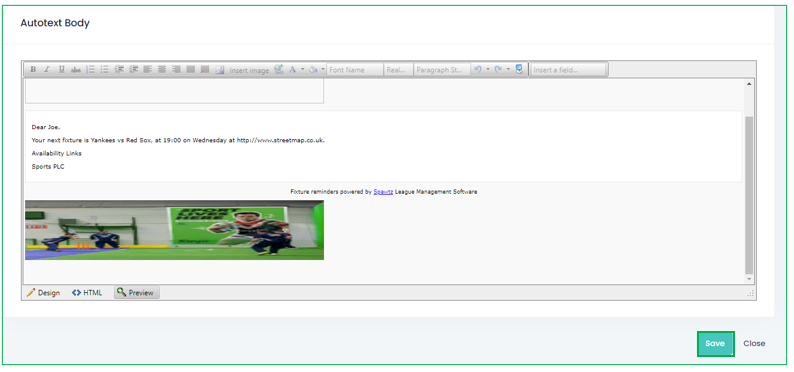Viewport: 794px width, 372px height.
Task: Open the Font Name dropdown
Action: coord(355,70)
